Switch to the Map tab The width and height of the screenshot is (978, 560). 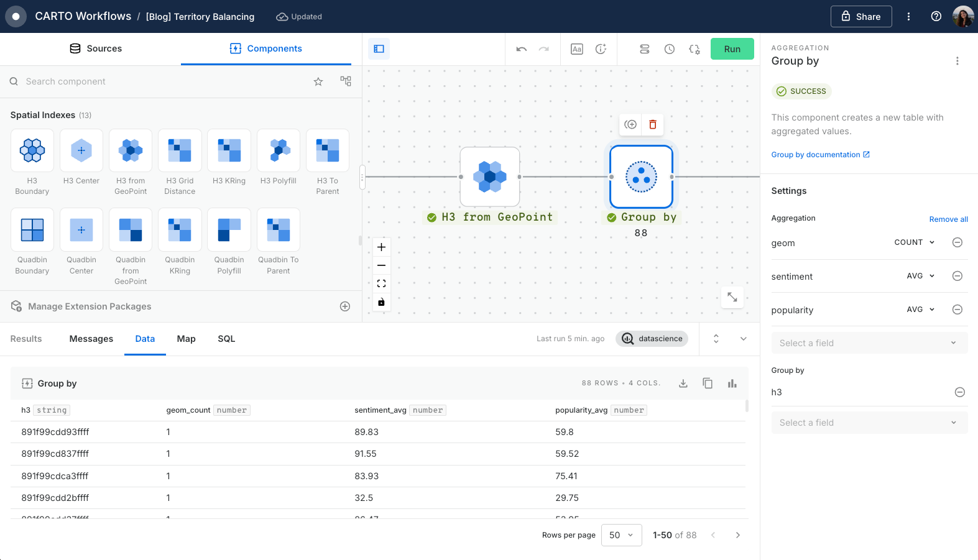point(186,339)
